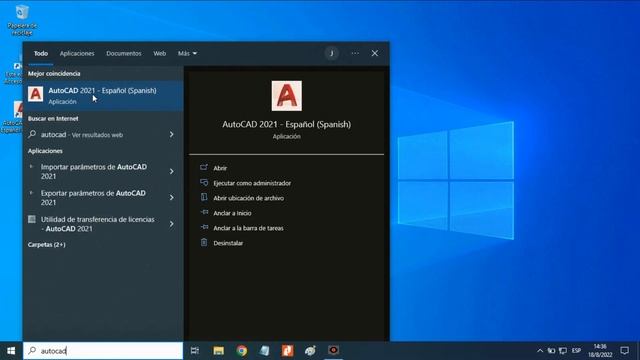Open File Explorer from taskbar
This screenshot has height=360, width=640.
tap(218, 351)
